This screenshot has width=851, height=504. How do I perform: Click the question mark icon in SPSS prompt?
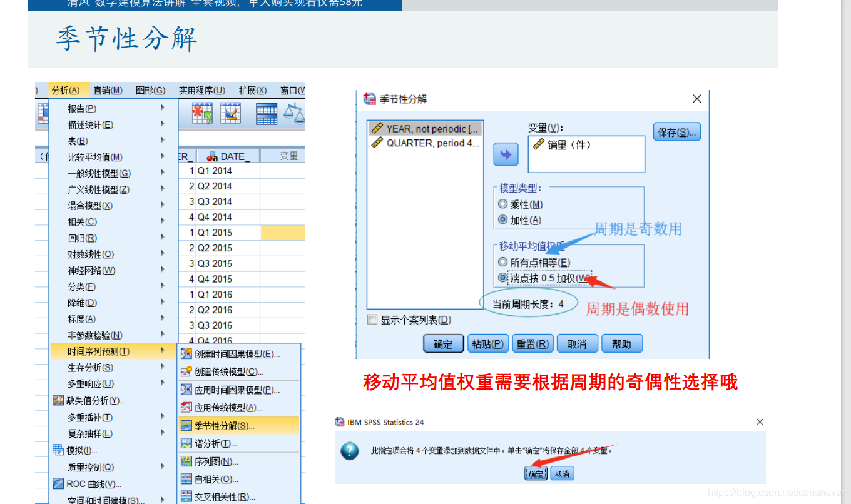point(349,451)
